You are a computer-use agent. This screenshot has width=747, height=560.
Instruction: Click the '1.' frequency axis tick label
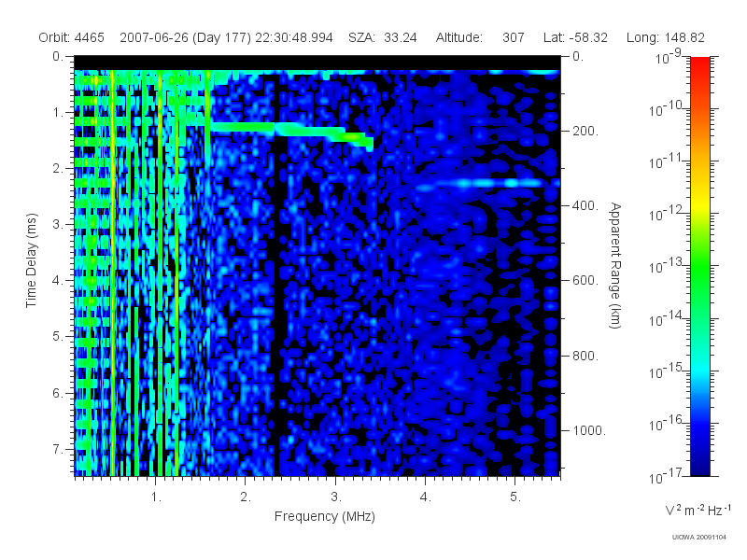point(156,497)
